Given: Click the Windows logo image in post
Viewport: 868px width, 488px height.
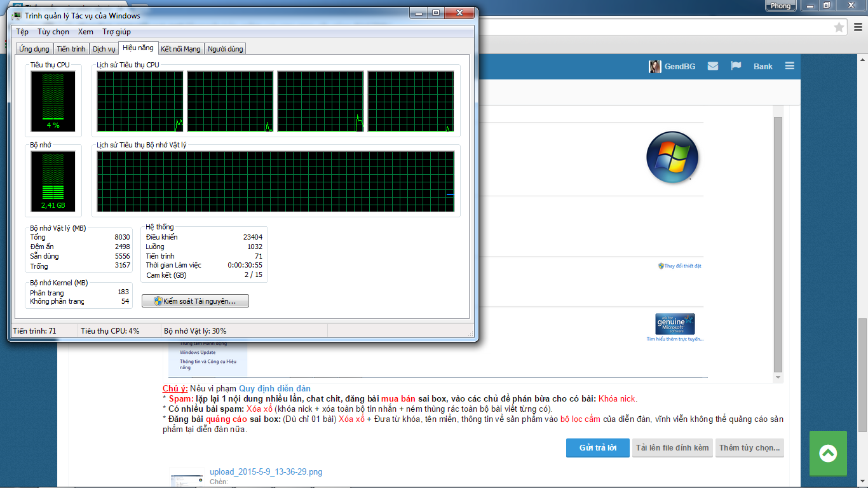Looking at the screenshot, I should (672, 157).
